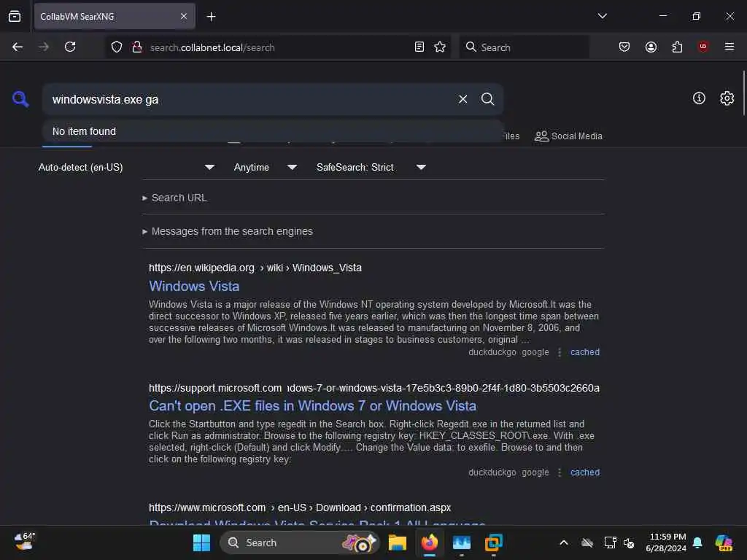Go back to the previous page
The width and height of the screenshot is (747, 560).
18,47
